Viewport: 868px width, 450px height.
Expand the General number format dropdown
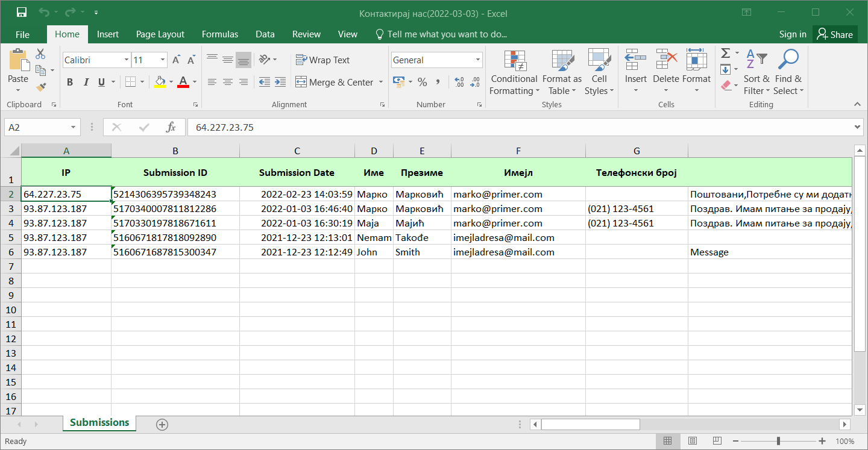coord(478,60)
